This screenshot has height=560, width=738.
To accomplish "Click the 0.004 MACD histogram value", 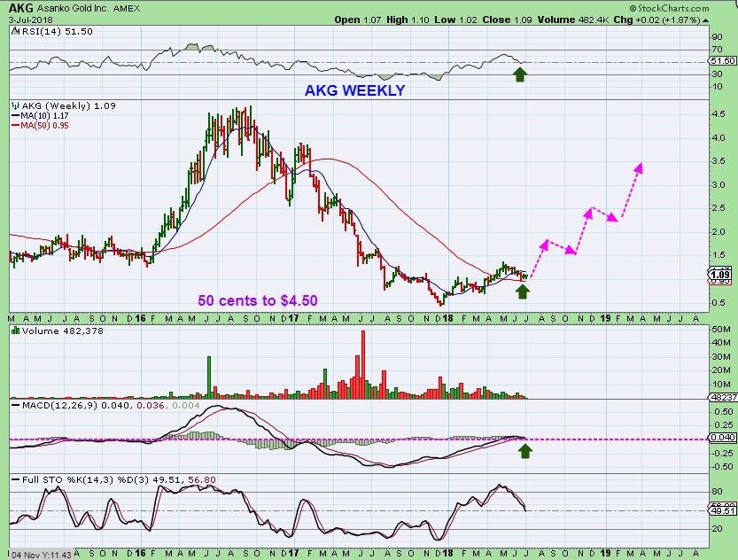I will click(186, 405).
